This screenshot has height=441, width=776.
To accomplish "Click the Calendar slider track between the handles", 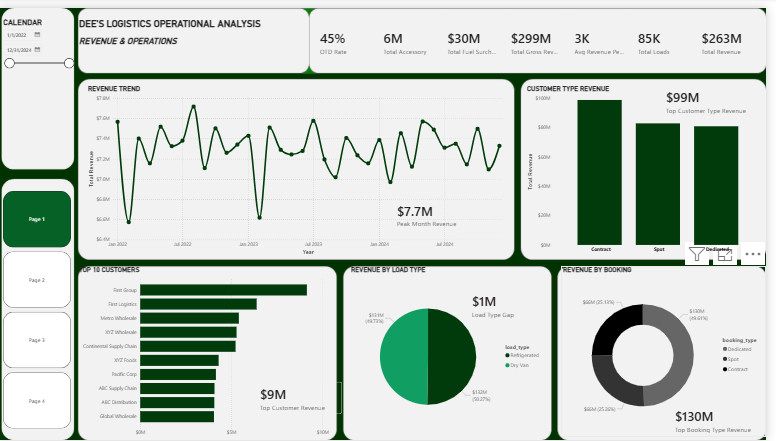I will 39,63.
